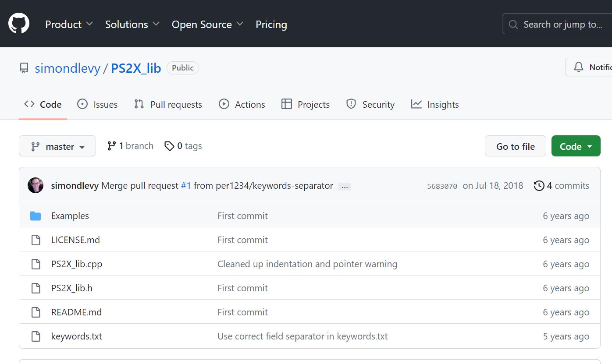Click the branch icon beside 1 branch

[x=111, y=146]
